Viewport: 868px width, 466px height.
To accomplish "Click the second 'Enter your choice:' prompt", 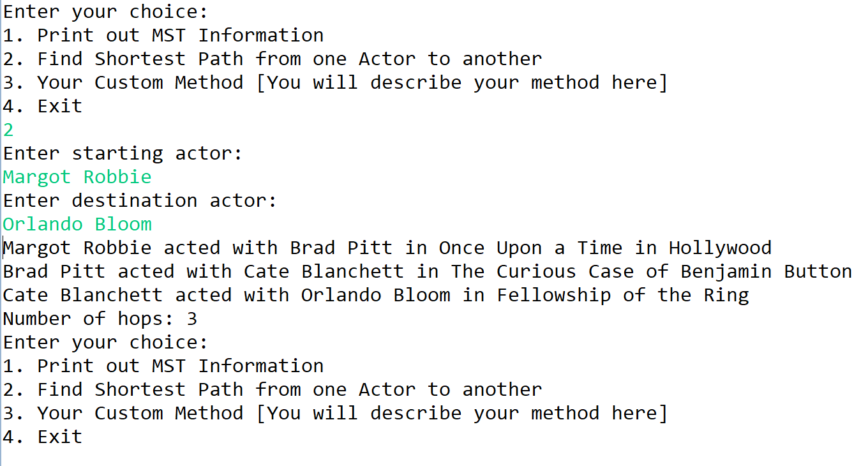I will click(106, 342).
